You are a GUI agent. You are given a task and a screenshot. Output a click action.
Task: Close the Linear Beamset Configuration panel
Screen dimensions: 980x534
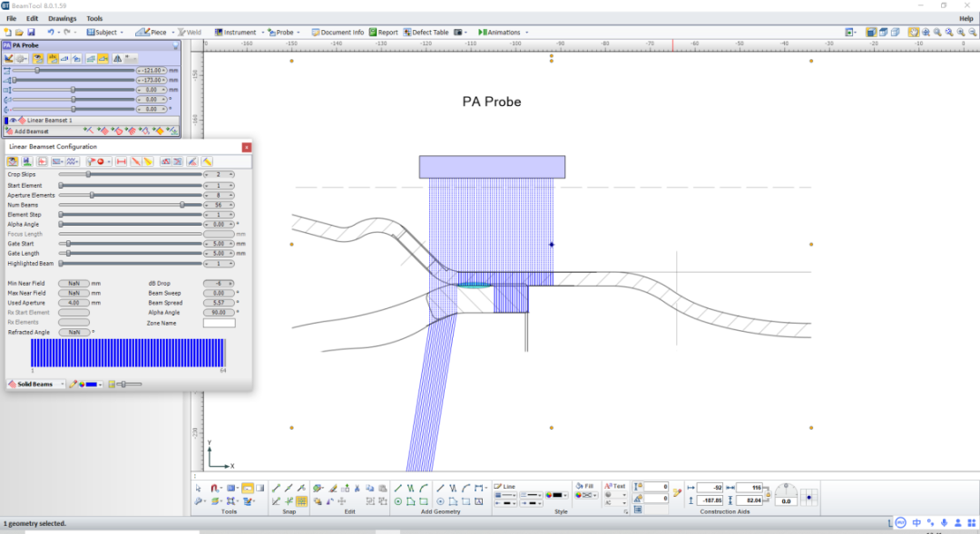pyautogui.click(x=246, y=147)
